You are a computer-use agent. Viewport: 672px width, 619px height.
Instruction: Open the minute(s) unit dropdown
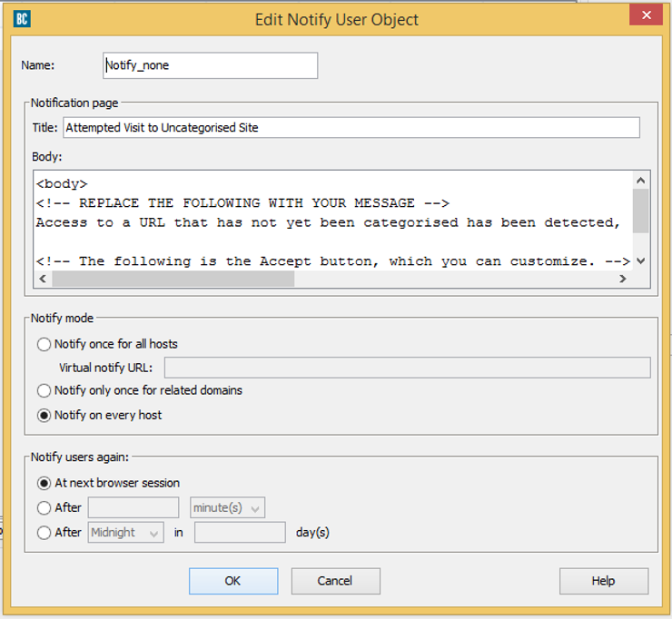pyautogui.click(x=228, y=507)
